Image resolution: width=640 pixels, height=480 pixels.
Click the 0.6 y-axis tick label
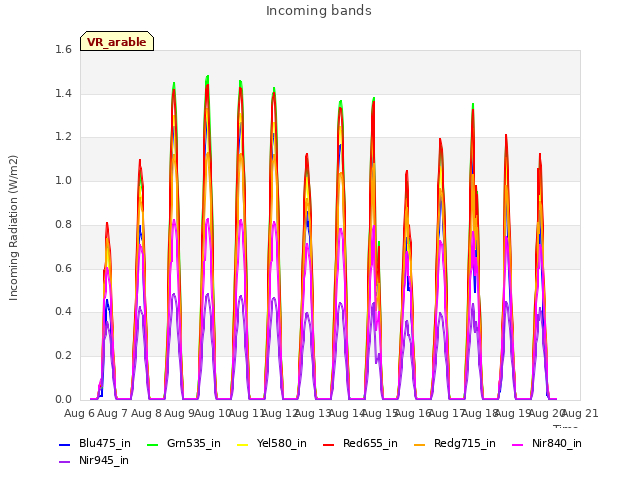click(x=63, y=268)
